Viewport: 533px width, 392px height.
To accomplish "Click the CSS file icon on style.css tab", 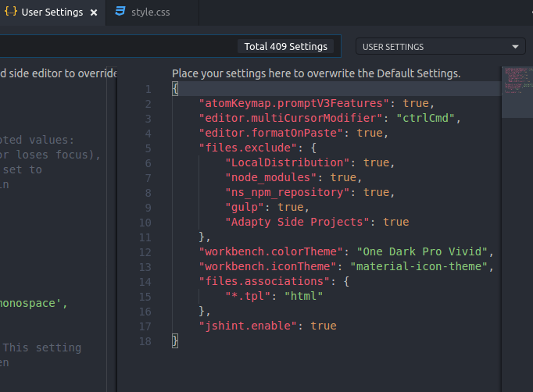I will [120, 12].
